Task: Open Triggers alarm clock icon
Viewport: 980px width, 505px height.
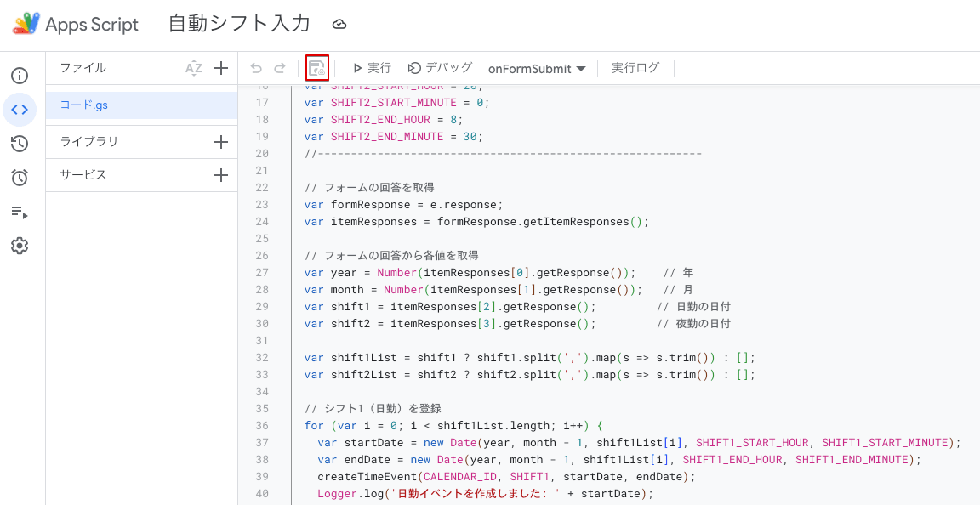Action: pyautogui.click(x=20, y=178)
